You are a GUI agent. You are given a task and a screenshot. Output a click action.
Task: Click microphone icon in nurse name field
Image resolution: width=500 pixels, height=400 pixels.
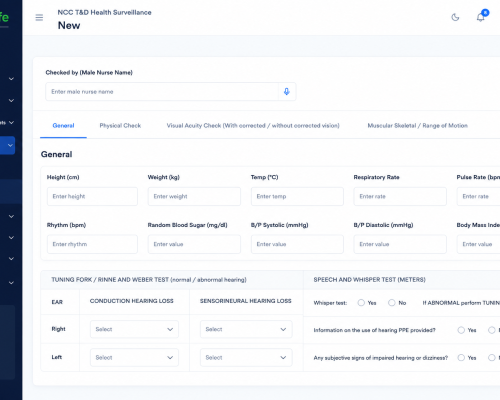click(x=287, y=92)
